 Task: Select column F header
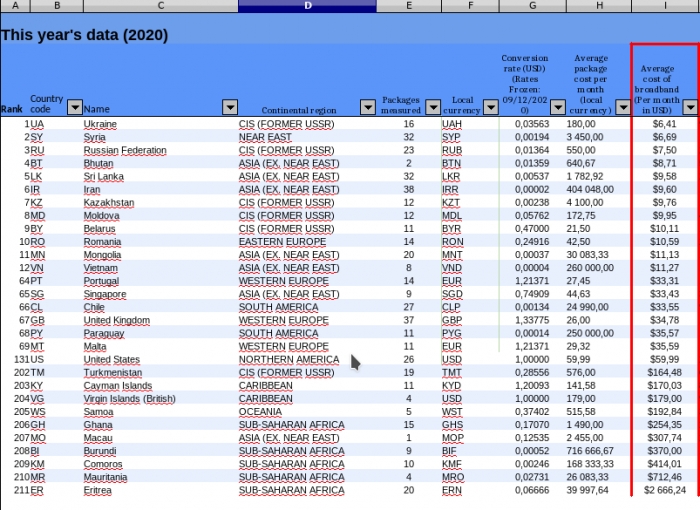pos(470,6)
